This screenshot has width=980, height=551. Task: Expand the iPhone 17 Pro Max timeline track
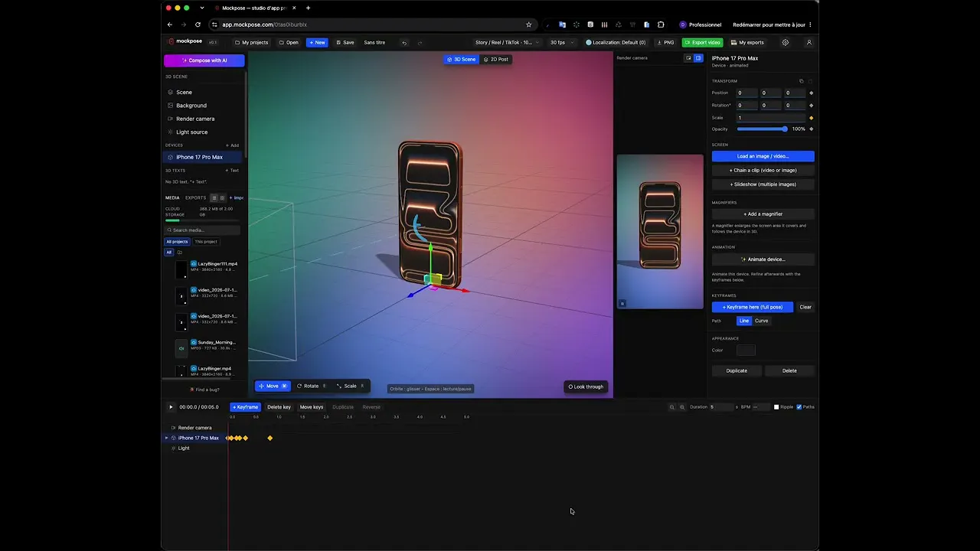point(166,438)
